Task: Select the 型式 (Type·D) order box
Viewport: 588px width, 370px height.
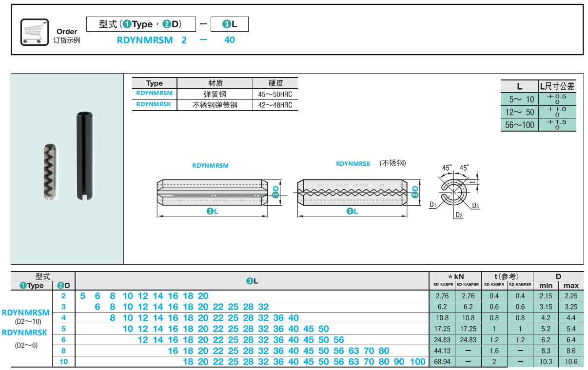Action: (141, 24)
